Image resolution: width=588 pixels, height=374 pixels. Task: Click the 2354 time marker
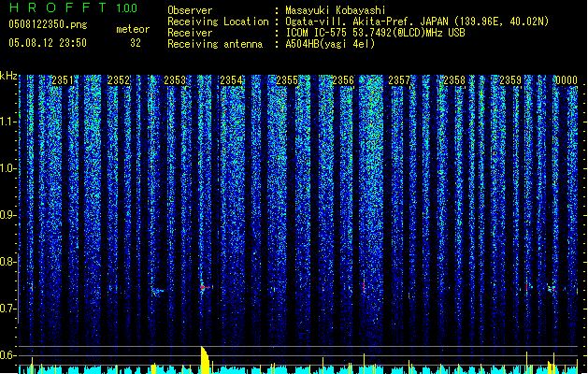pos(231,80)
